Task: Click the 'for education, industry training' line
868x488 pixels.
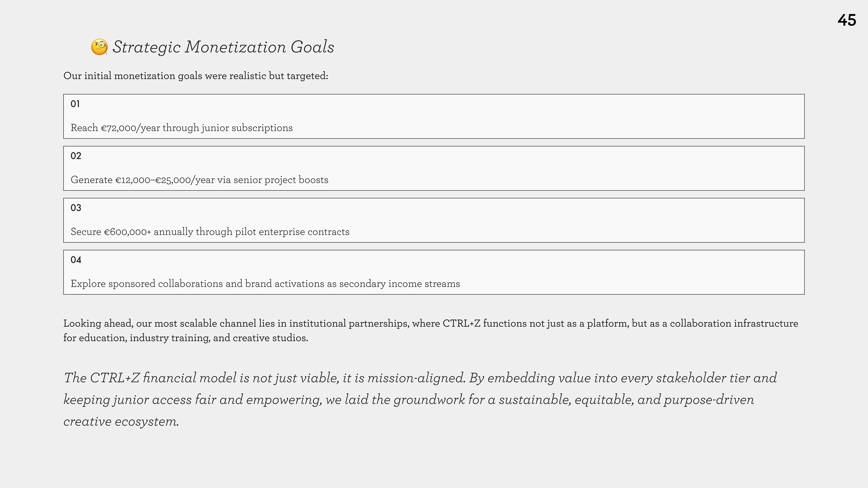Action: pyautogui.click(x=186, y=338)
